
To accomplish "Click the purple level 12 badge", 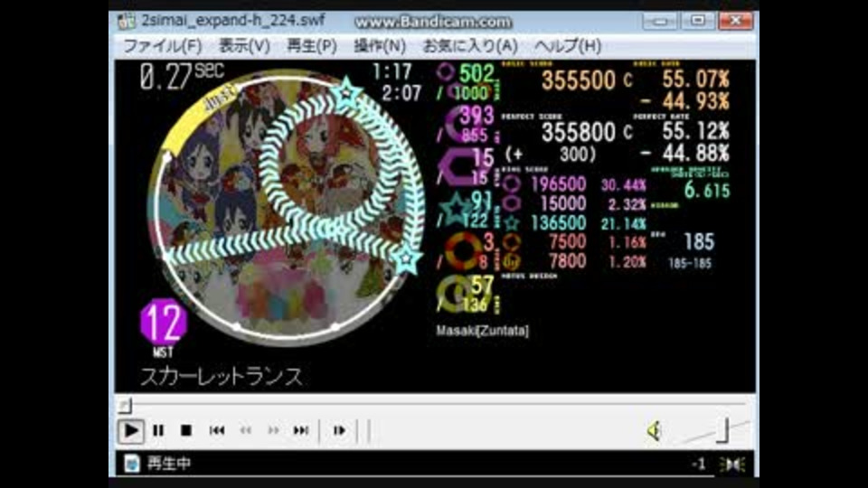I will click(x=164, y=322).
